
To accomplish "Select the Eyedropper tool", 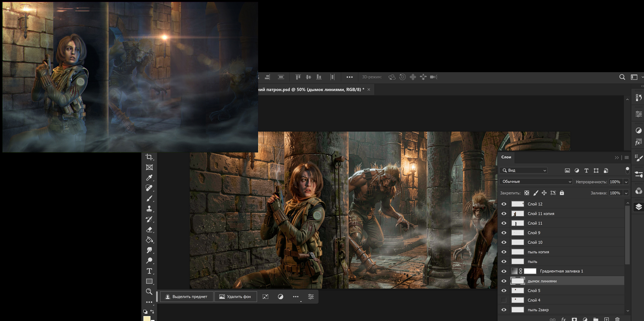I will 149,177.
